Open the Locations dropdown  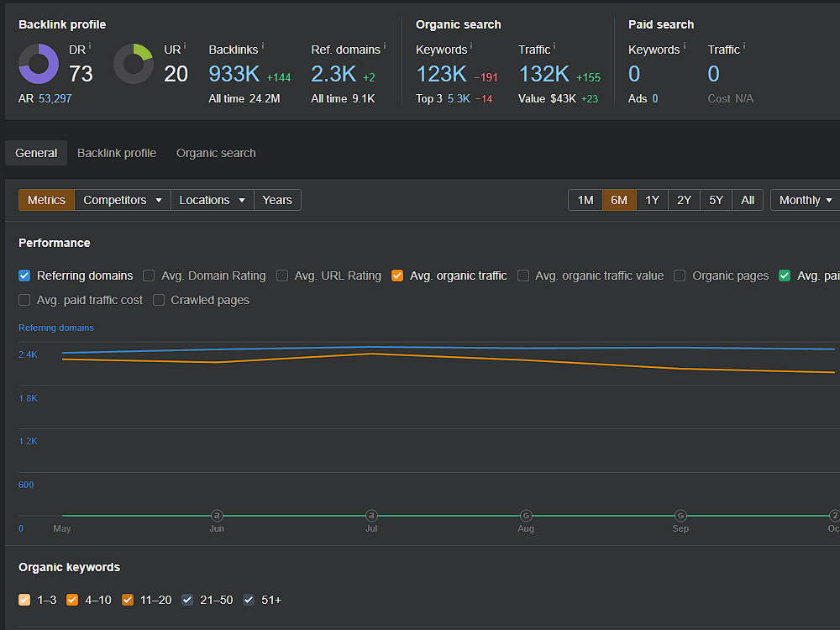point(213,200)
